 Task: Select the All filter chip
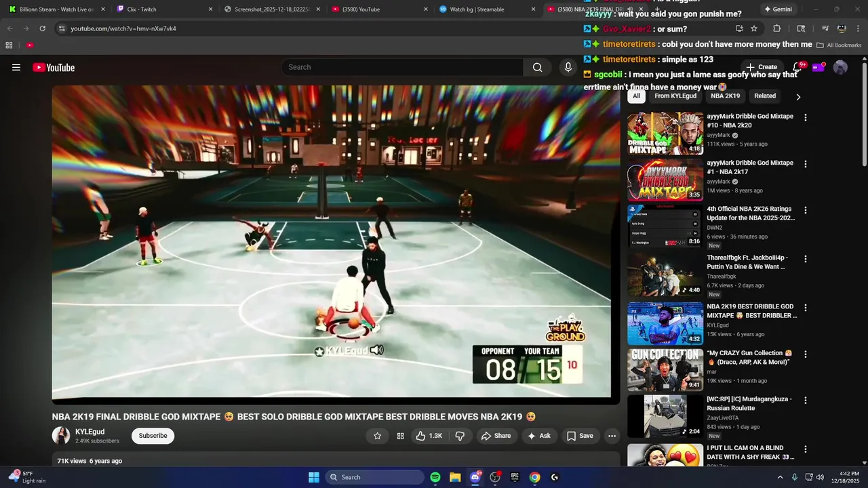636,96
